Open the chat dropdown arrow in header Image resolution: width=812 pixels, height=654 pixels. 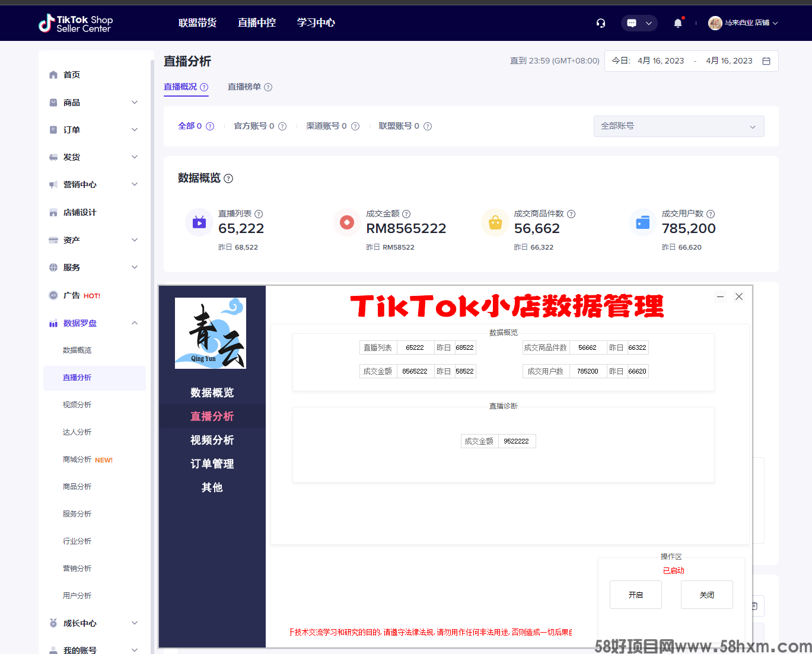(648, 23)
